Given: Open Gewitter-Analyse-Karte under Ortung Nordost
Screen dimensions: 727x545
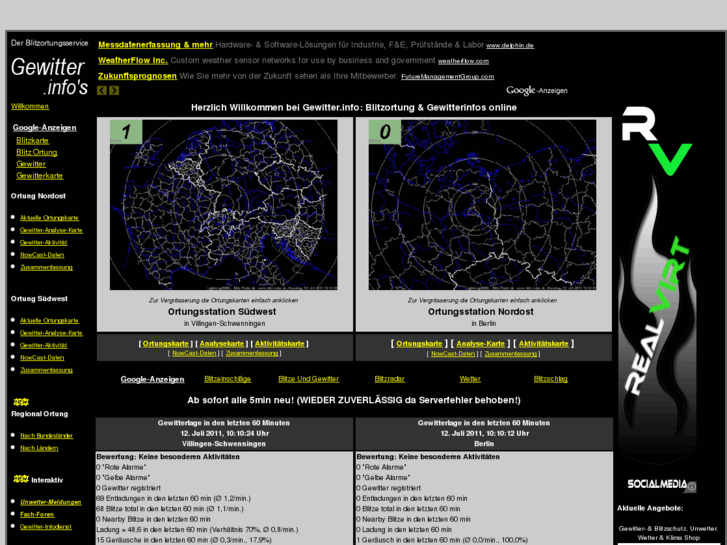Looking at the screenshot, I should (51, 230).
